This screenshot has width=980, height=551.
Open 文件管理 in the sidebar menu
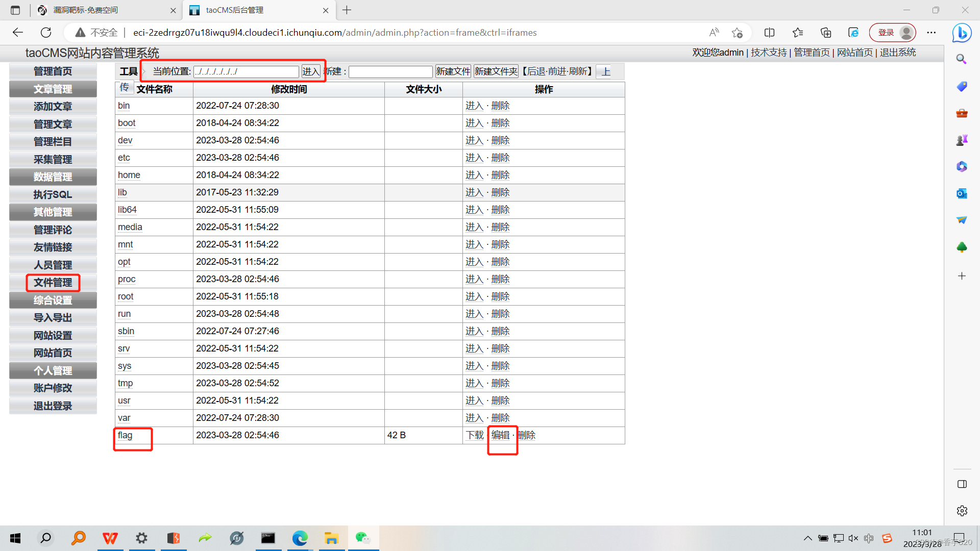click(x=53, y=282)
